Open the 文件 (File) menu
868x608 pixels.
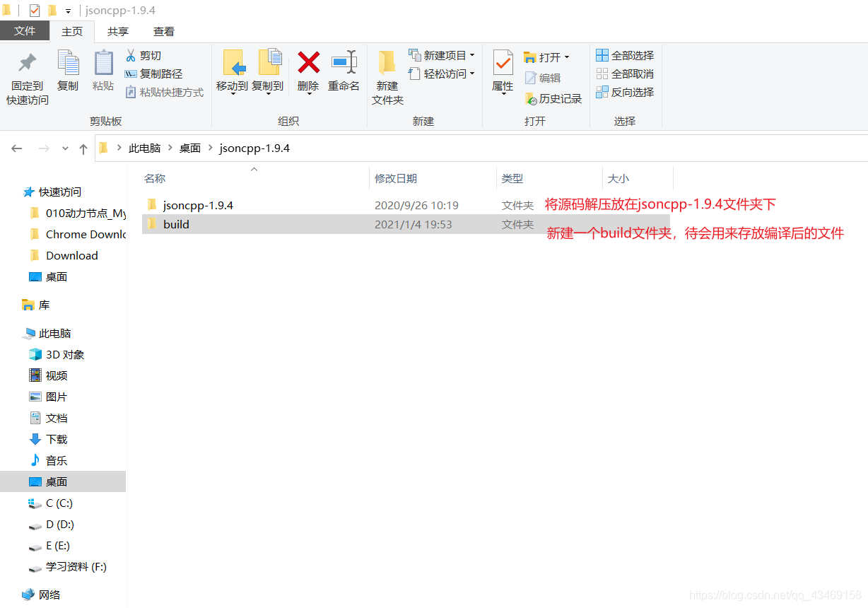(25, 31)
